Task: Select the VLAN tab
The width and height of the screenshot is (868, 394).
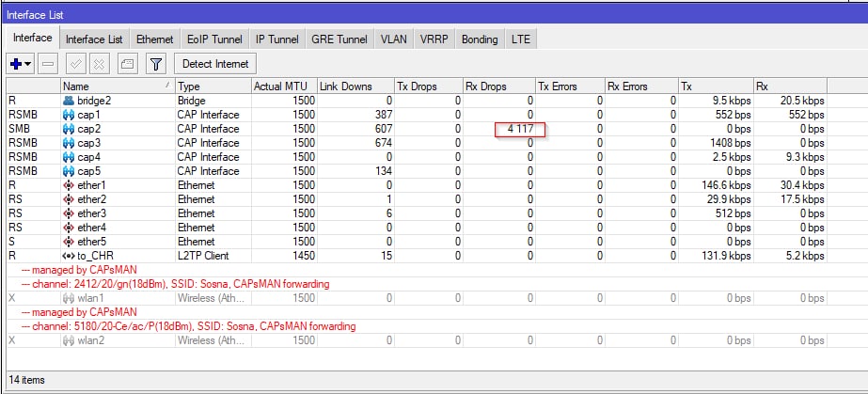Action: tap(394, 39)
